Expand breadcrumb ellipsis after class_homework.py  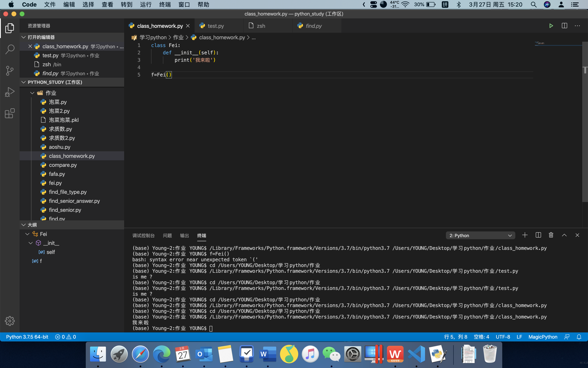[254, 37]
